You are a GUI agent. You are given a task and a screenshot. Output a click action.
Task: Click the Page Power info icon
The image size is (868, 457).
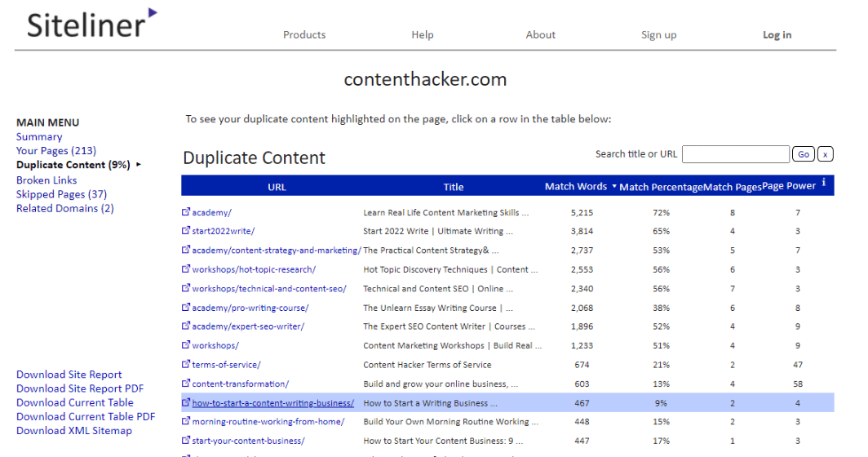coord(824,182)
